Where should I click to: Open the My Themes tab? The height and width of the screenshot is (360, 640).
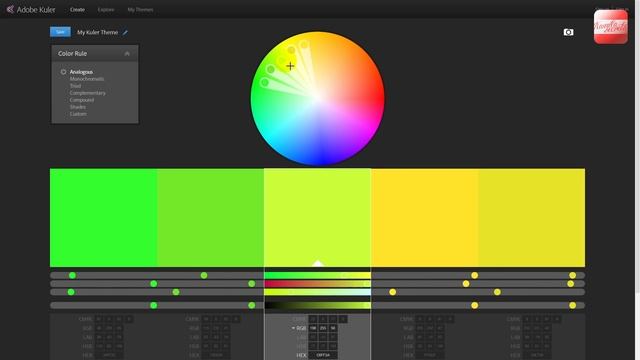click(x=140, y=9)
